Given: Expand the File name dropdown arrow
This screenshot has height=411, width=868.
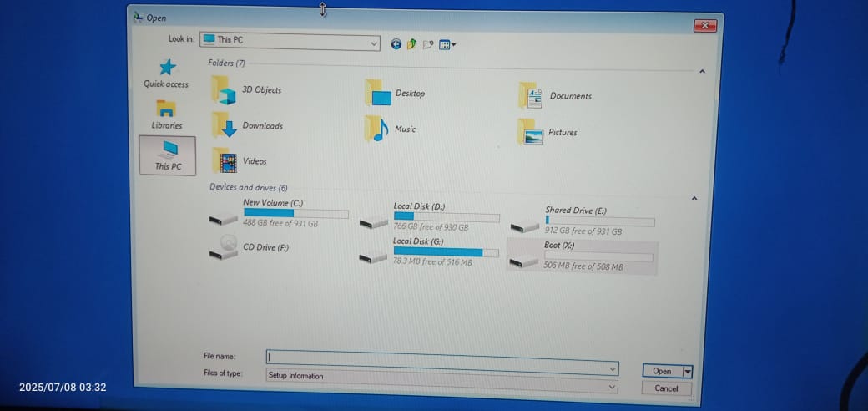Looking at the screenshot, I should pyautogui.click(x=613, y=368).
